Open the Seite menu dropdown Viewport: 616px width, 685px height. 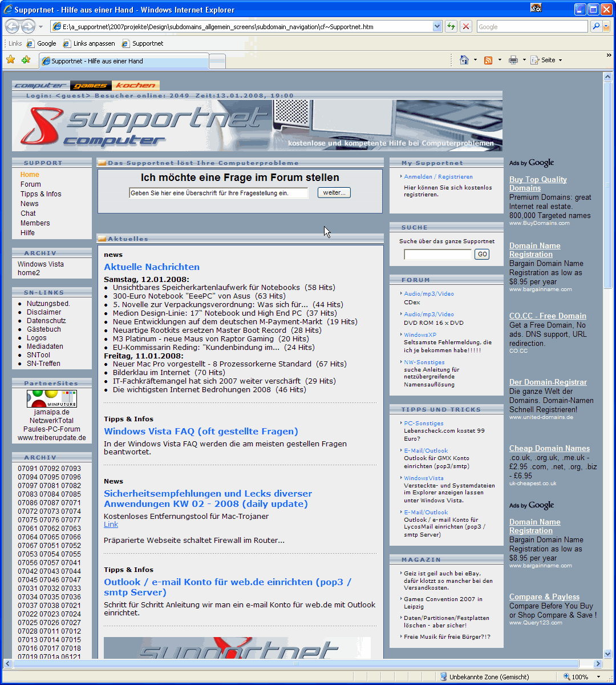(x=546, y=60)
